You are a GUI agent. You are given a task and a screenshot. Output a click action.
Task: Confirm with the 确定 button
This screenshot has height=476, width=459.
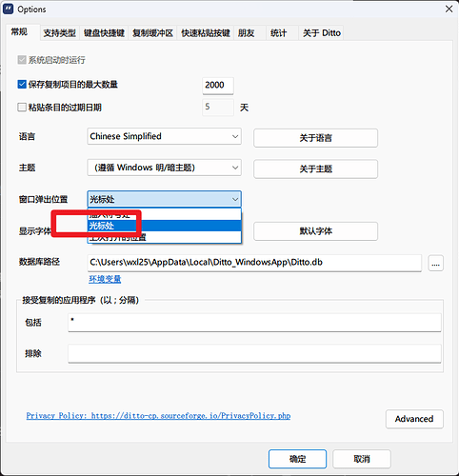click(x=297, y=459)
